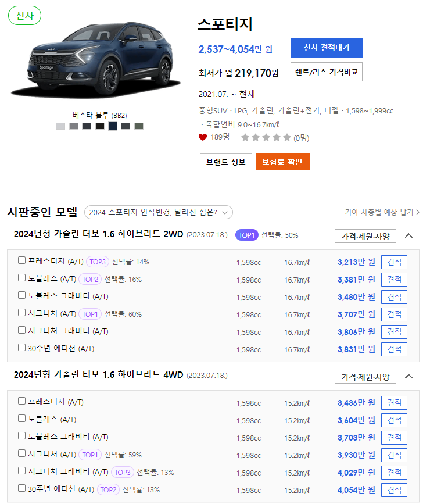Click TOP2 badge on 2WD 노블레스 row
The height and width of the screenshot is (504, 423).
click(x=90, y=279)
